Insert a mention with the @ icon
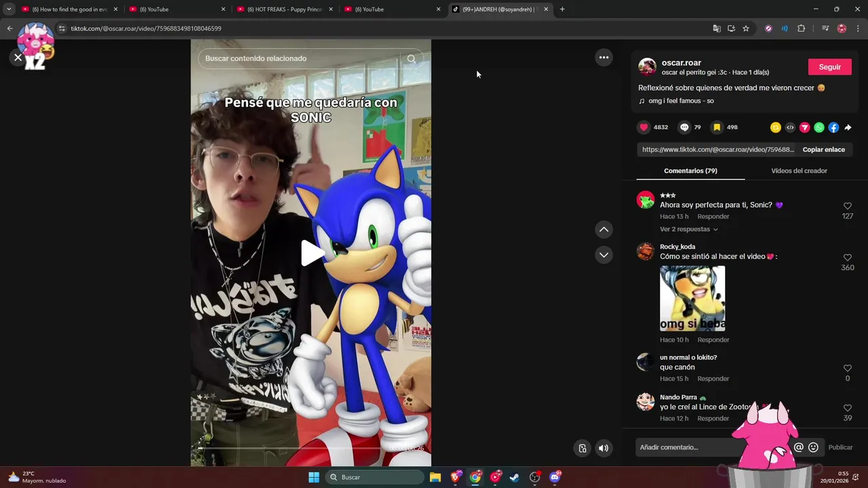 tap(799, 447)
